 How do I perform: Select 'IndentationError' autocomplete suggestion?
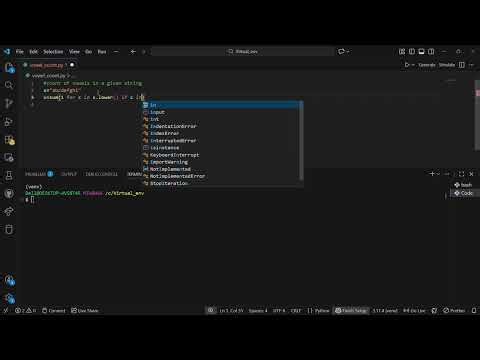221,126
